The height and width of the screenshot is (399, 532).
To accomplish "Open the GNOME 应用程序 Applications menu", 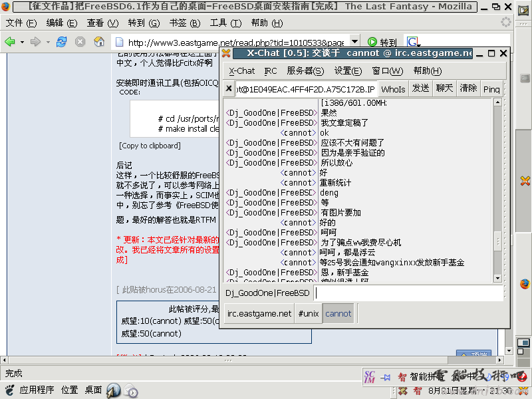I will click(x=37, y=390).
